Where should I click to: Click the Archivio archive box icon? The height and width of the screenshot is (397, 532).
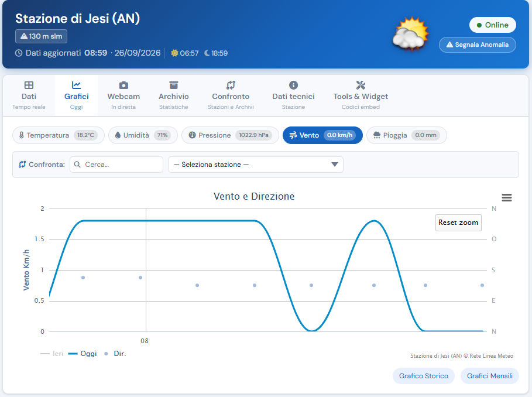174,85
